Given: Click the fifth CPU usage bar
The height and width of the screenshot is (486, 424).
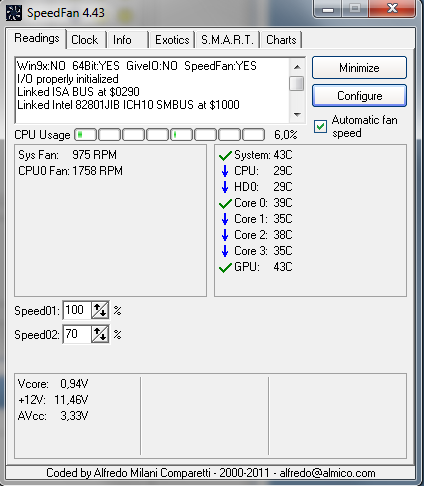Looking at the screenshot, I should coord(182,135).
